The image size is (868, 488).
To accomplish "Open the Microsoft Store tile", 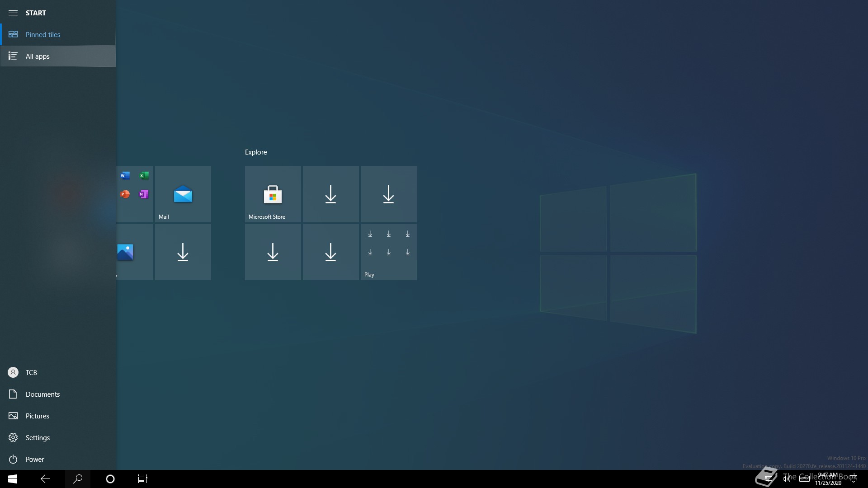I will pos(273,194).
